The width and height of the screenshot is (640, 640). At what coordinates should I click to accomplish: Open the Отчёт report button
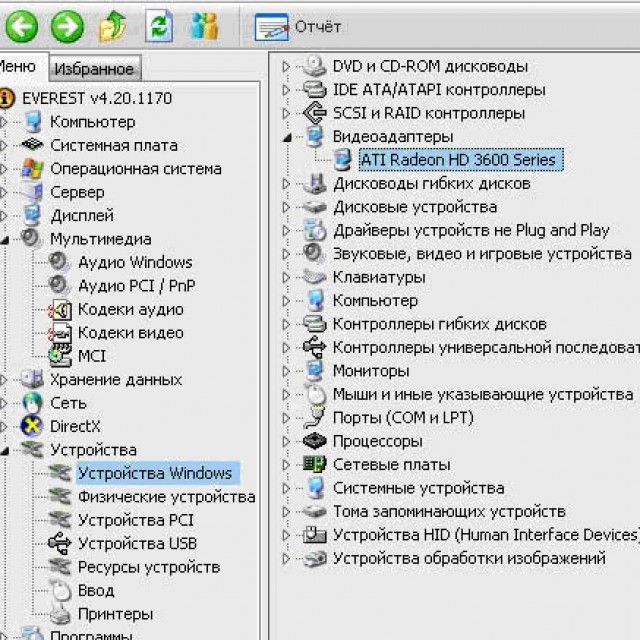[x=298, y=27]
